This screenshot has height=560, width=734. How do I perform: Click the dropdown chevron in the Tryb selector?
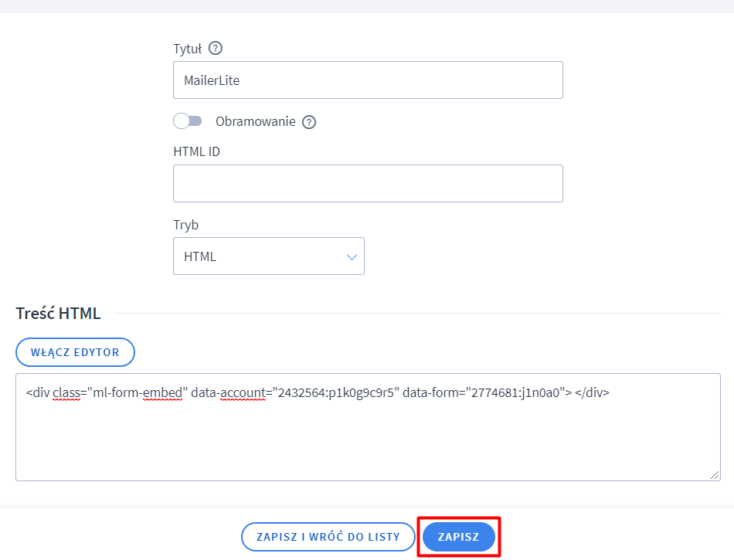click(x=352, y=256)
